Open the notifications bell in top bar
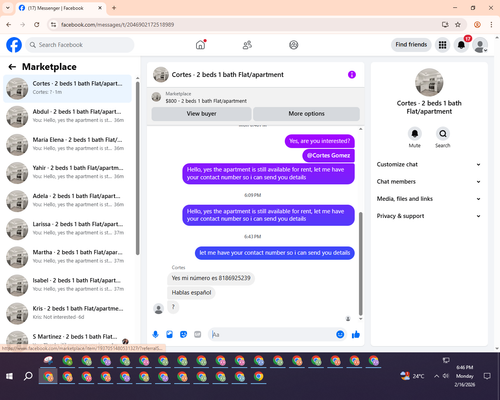The height and width of the screenshot is (400, 500). pos(461,45)
